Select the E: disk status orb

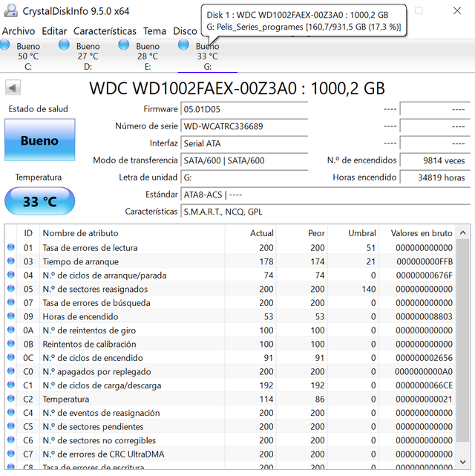[124, 45]
